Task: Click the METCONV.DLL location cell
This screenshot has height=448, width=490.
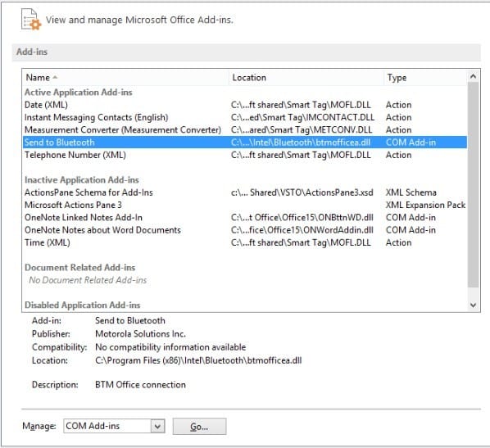Action: 302,129
